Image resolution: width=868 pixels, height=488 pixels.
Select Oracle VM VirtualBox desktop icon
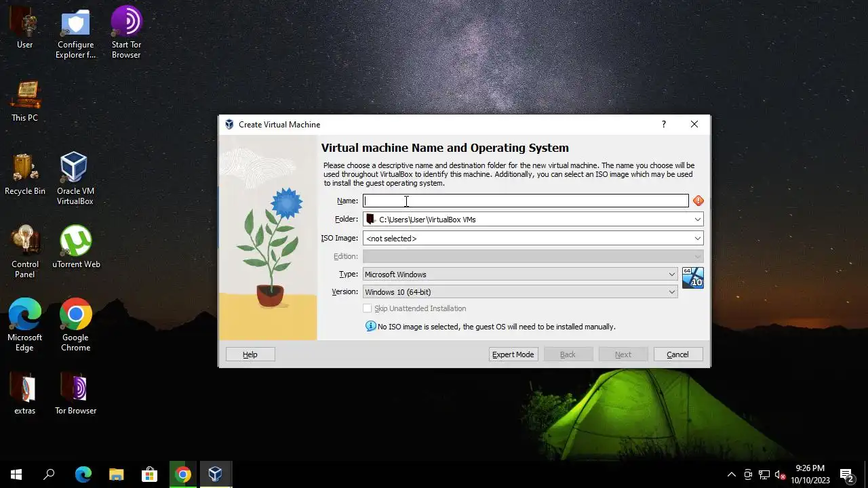(x=75, y=179)
